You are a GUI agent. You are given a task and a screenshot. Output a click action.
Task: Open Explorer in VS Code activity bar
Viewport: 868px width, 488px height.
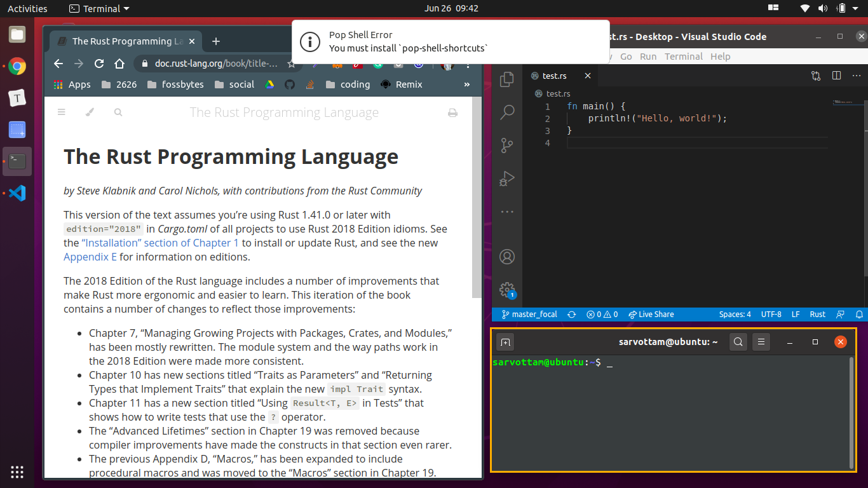tap(507, 79)
